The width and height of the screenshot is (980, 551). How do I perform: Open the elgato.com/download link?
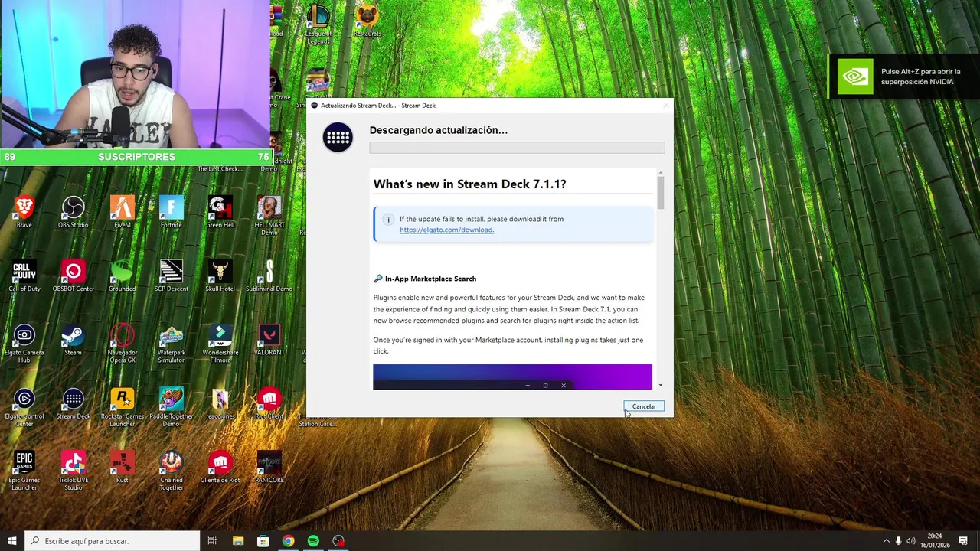tap(446, 230)
